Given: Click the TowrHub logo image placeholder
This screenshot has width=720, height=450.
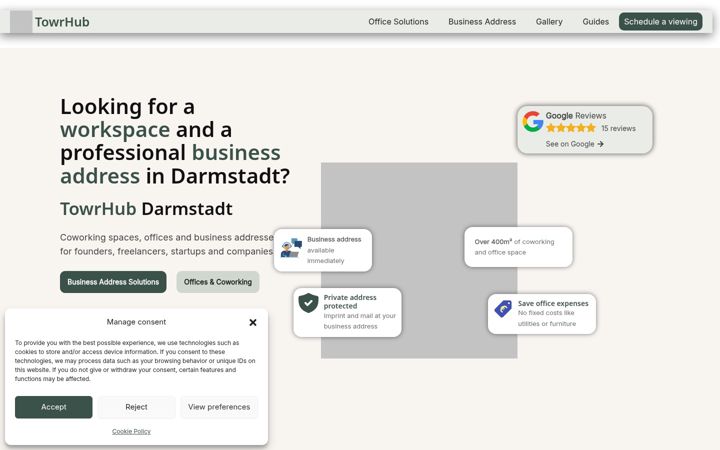Looking at the screenshot, I should (x=21, y=22).
